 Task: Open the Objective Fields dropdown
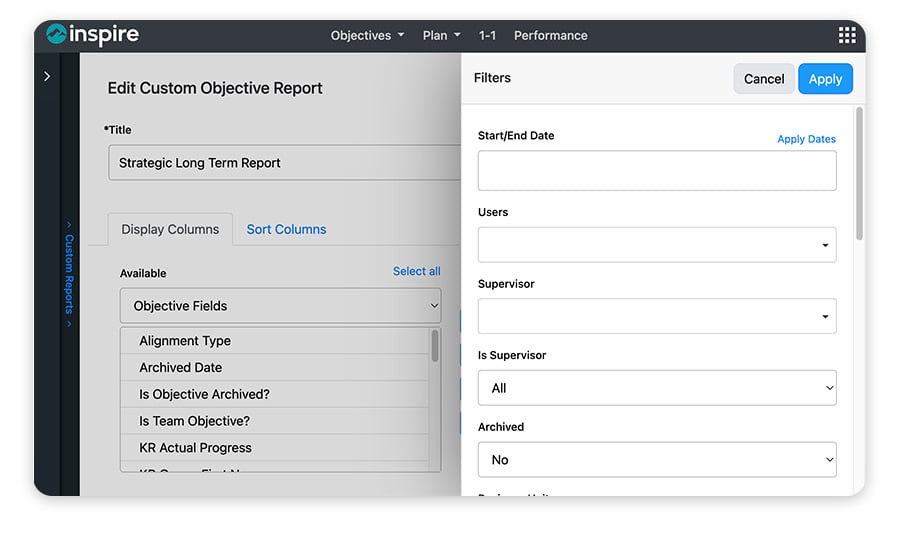(281, 306)
